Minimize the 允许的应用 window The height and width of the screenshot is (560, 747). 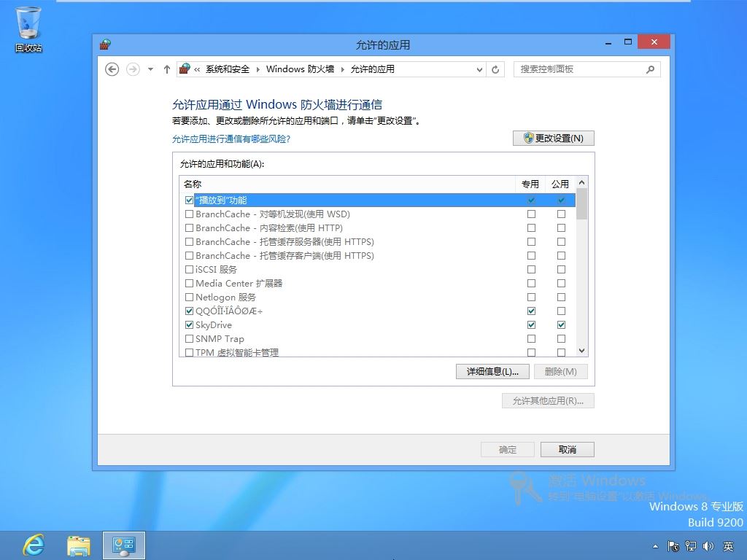(608, 42)
